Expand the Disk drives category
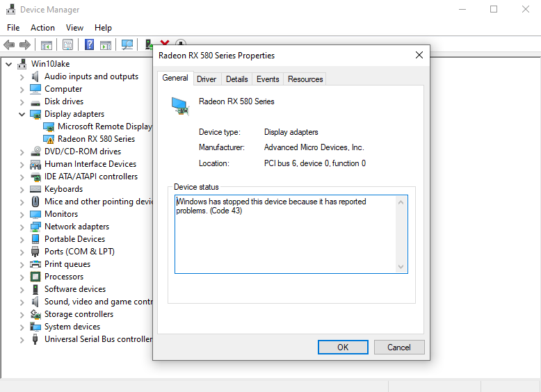This screenshot has width=541, height=392. (x=22, y=102)
